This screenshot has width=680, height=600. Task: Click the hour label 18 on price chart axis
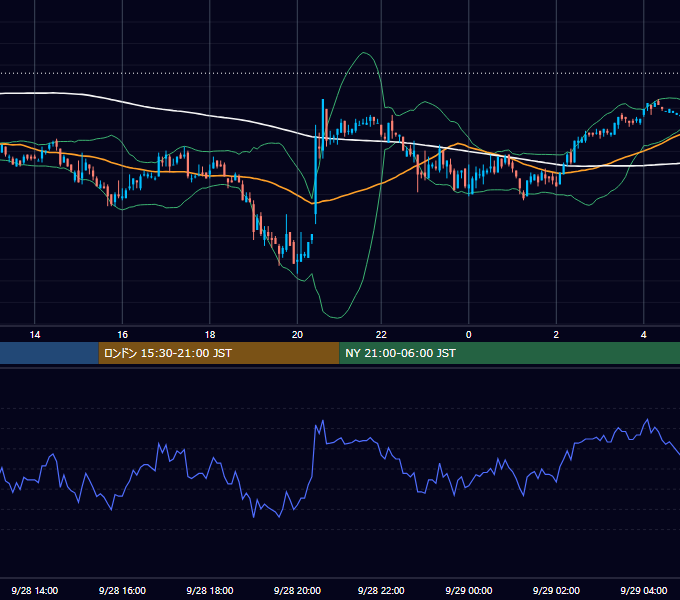[x=210, y=334]
